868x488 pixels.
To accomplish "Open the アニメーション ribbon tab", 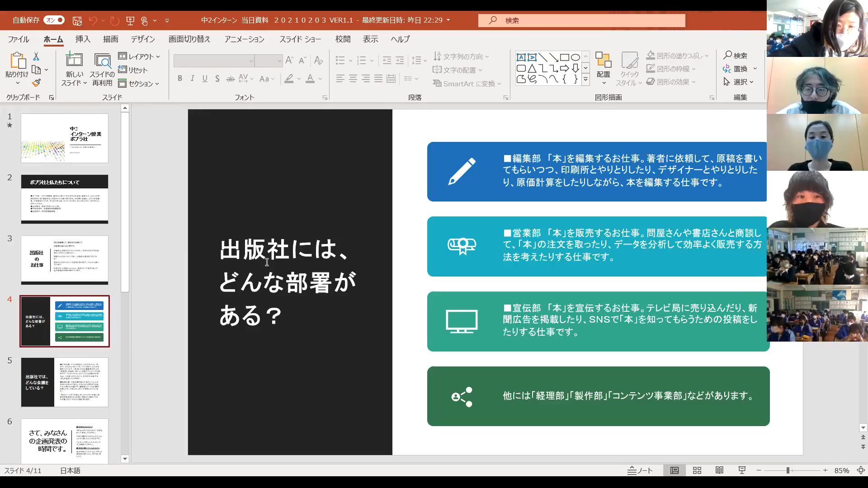I will point(244,39).
